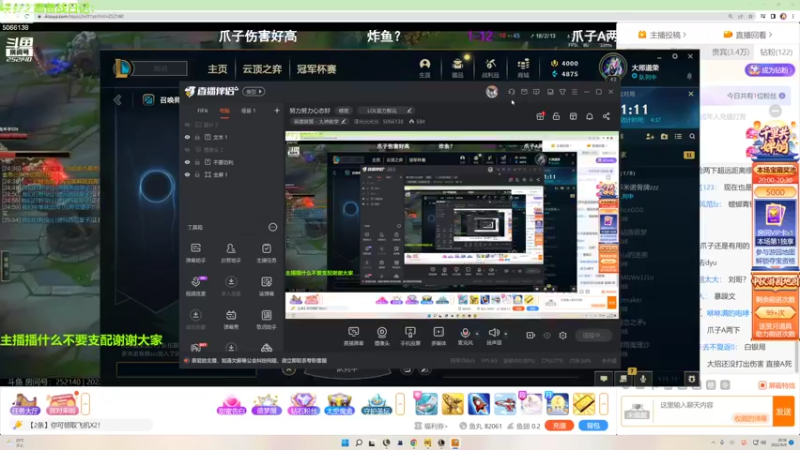Show the hidden 图片 2 source
Screen dimensions: 800x450
[187, 125]
